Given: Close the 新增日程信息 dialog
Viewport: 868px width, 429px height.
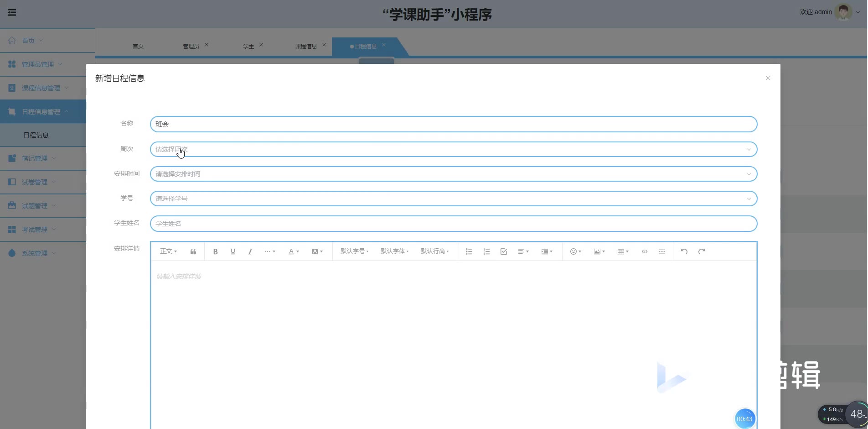Looking at the screenshot, I should [768, 78].
